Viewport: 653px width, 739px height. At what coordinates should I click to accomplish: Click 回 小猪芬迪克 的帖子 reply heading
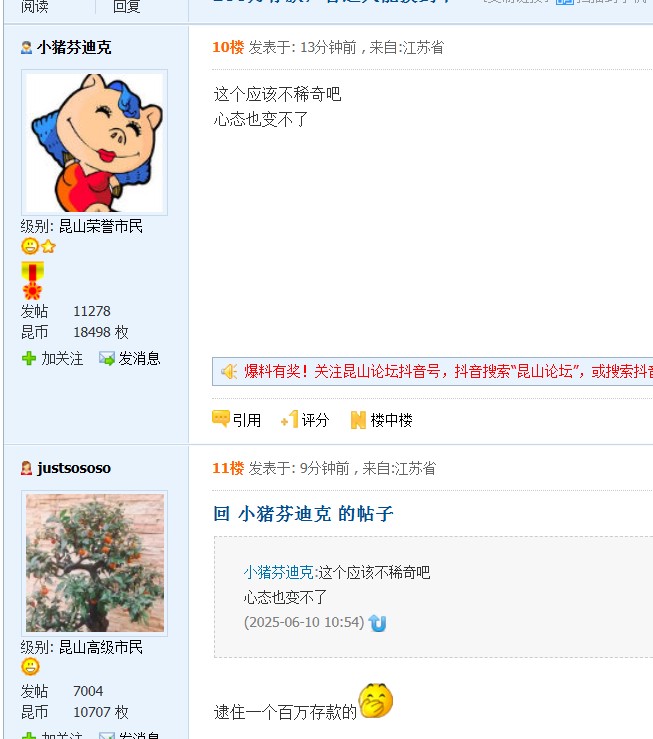pos(303,514)
